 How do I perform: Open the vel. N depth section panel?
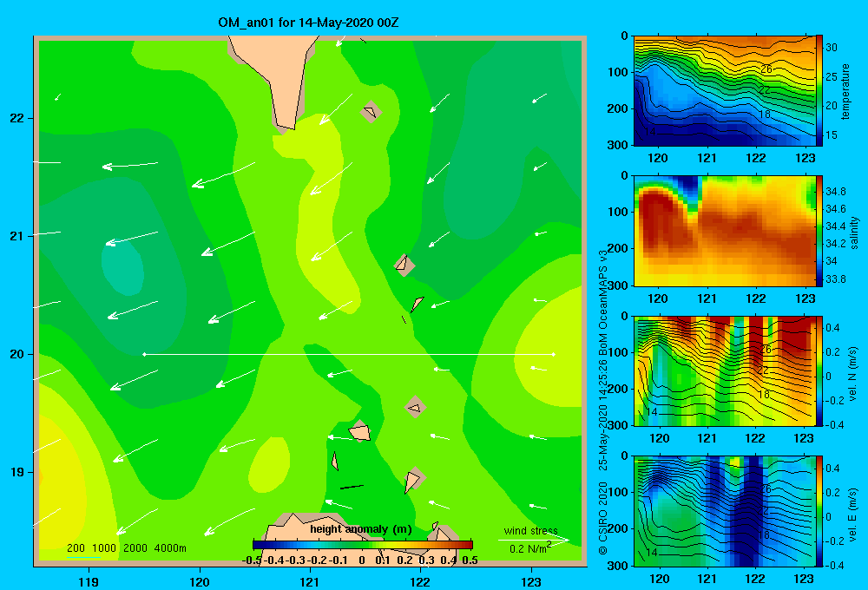tap(725, 370)
